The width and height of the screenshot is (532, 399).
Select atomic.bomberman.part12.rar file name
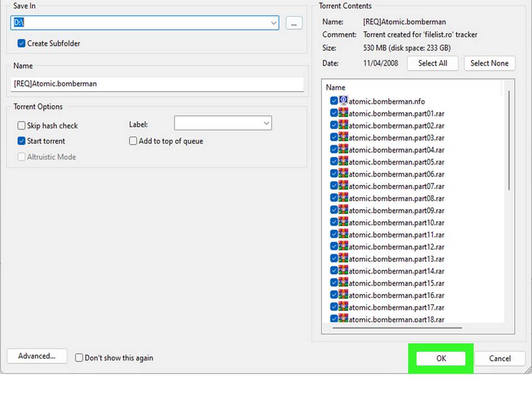(x=397, y=247)
